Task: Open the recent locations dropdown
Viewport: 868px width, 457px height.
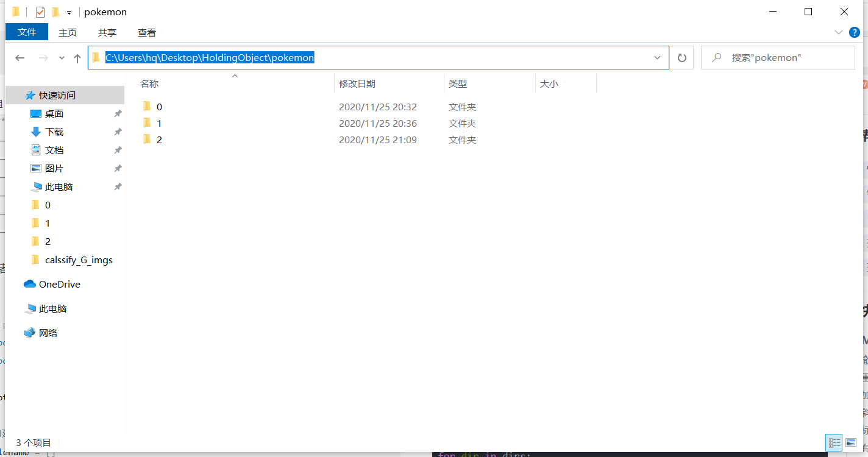Action: click(x=62, y=58)
